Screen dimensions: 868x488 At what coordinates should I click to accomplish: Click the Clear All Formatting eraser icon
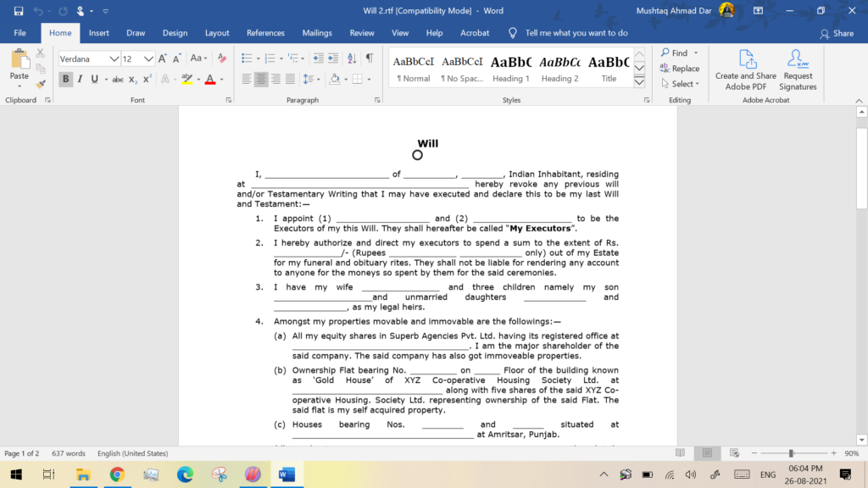222,58
